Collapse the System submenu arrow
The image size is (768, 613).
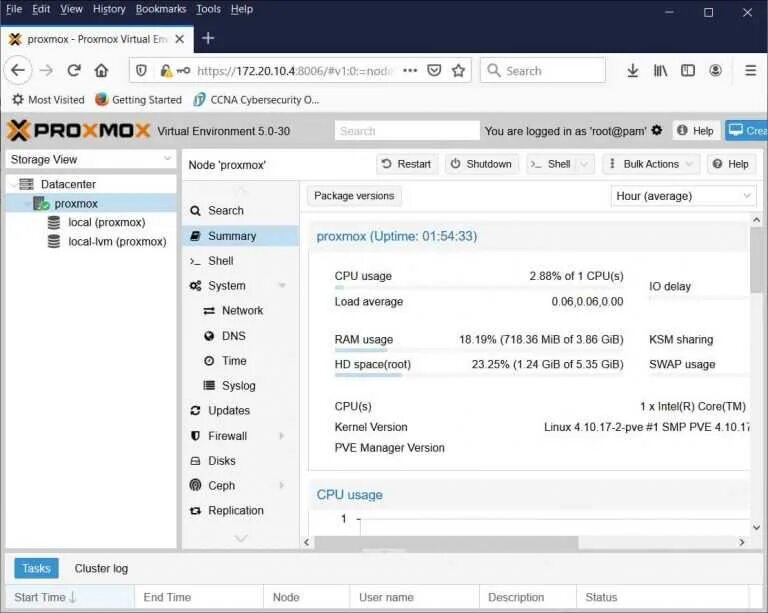click(282, 285)
